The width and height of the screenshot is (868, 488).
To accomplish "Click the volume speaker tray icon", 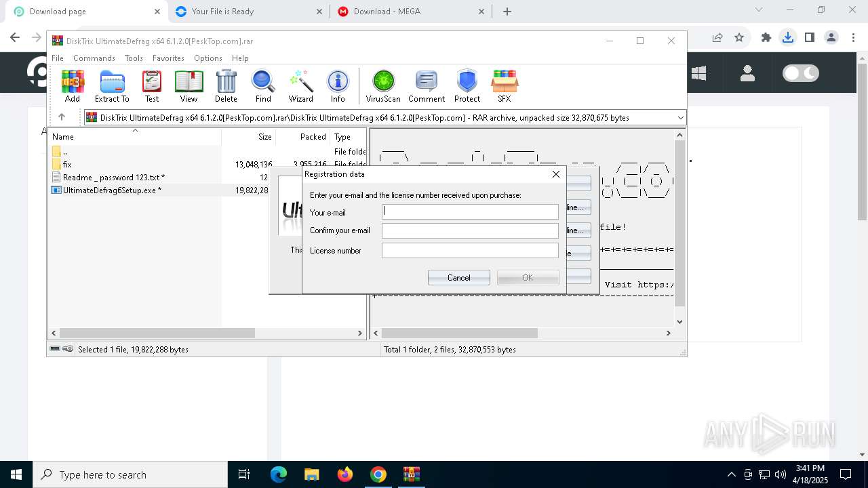I will (x=780, y=474).
